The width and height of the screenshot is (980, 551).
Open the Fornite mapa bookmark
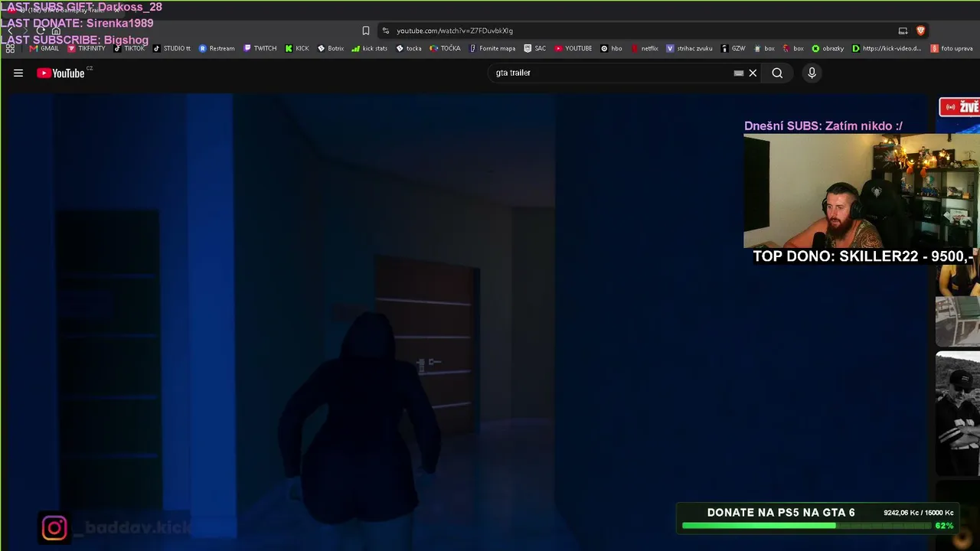click(x=492, y=48)
